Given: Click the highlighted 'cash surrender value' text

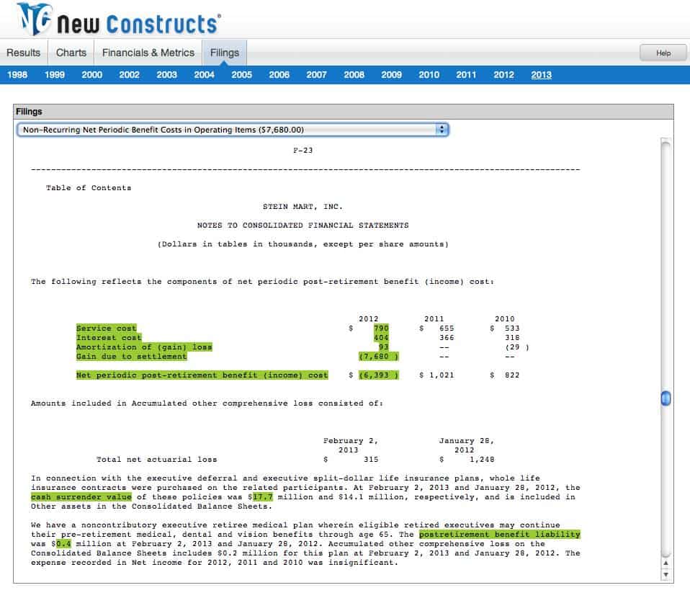Looking at the screenshot, I should [81, 497].
